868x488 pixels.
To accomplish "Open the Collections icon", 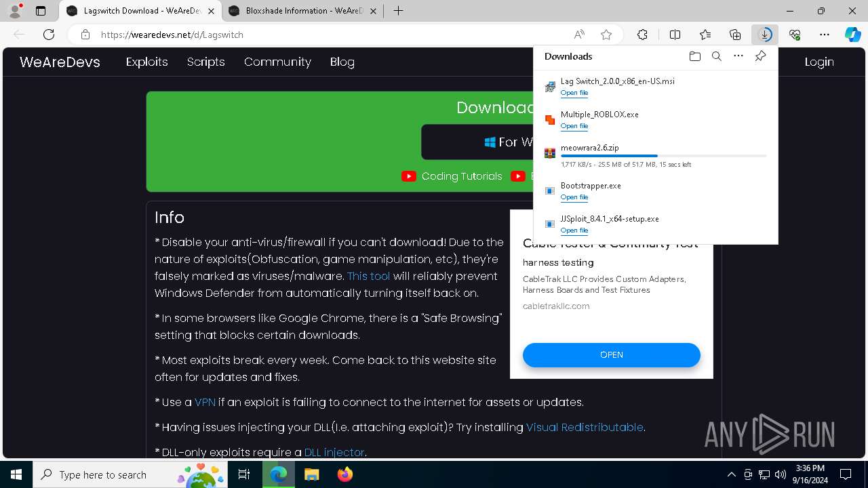I will (x=735, y=35).
